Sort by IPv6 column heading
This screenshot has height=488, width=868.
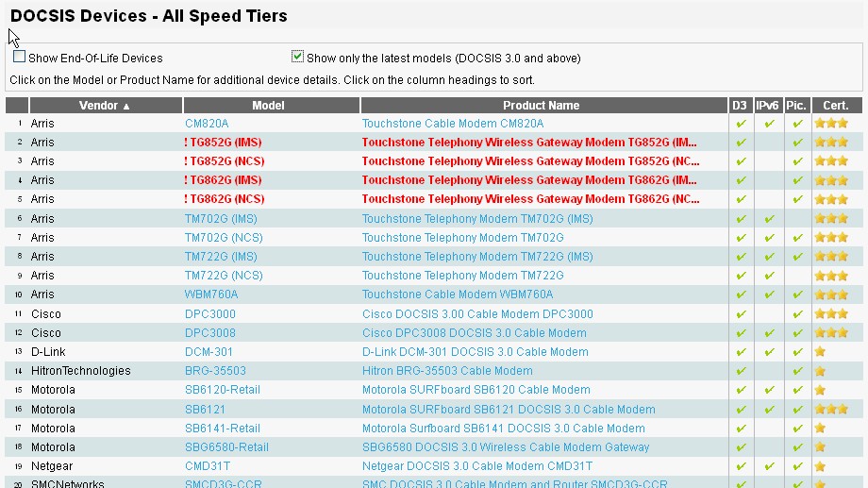[767, 105]
